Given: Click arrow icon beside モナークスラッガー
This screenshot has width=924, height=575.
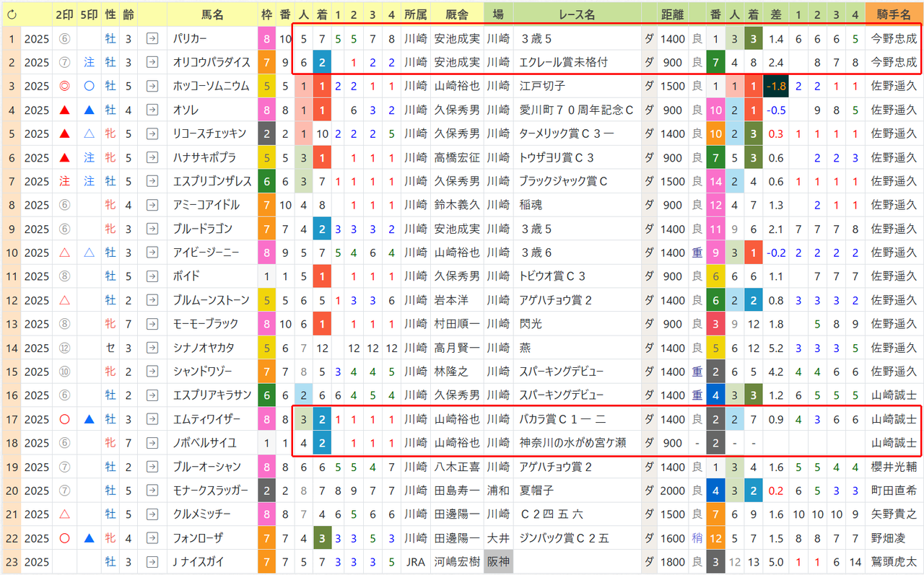Looking at the screenshot, I should tap(152, 491).
